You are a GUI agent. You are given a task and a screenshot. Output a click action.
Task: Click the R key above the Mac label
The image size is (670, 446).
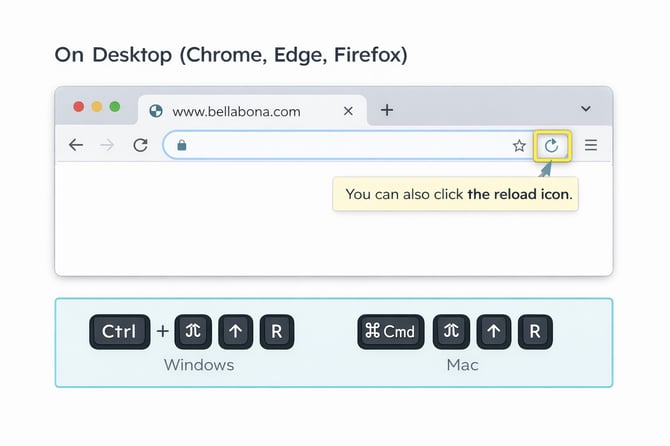535,332
